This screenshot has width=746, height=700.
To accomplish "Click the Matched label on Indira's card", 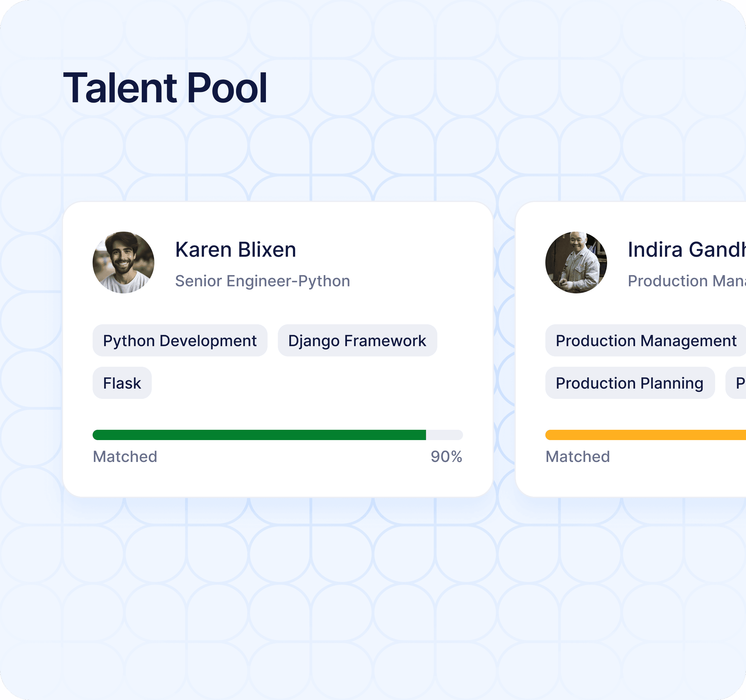I will click(578, 456).
